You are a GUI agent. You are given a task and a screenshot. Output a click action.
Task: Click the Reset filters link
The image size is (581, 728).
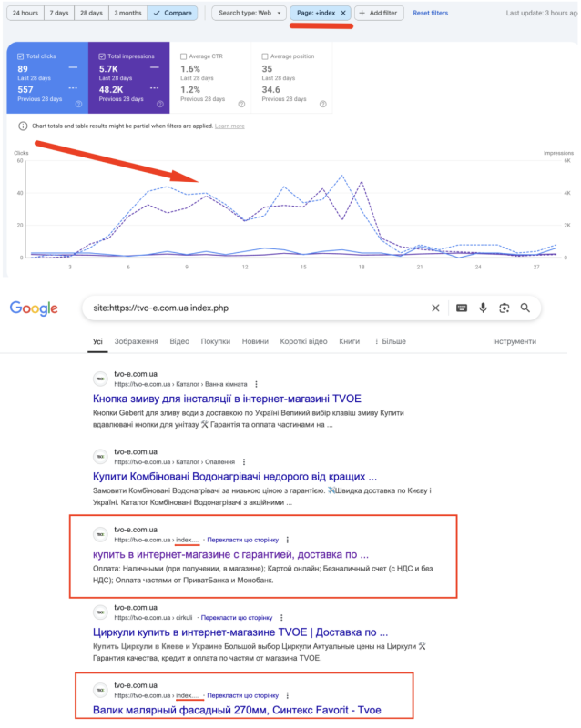coord(429,14)
